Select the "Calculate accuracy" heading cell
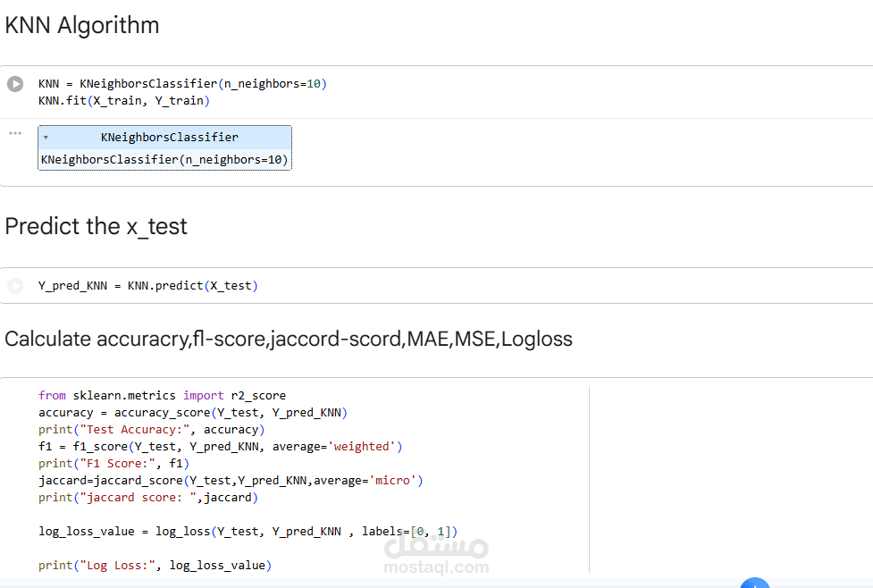The image size is (873, 588). [x=288, y=340]
